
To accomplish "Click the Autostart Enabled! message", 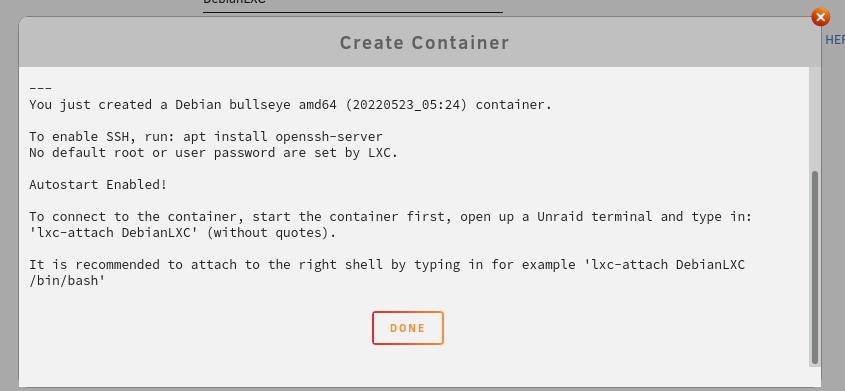I will pos(98,185).
